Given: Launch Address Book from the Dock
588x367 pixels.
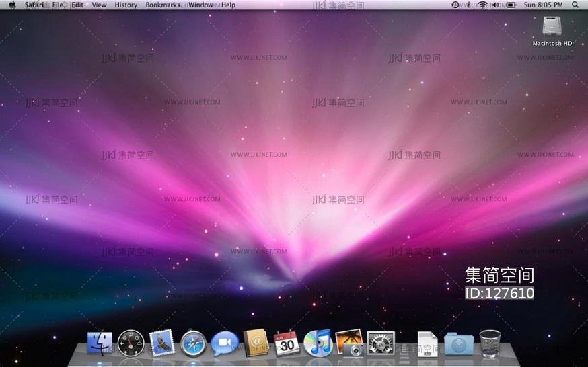Looking at the screenshot, I should click(256, 342).
